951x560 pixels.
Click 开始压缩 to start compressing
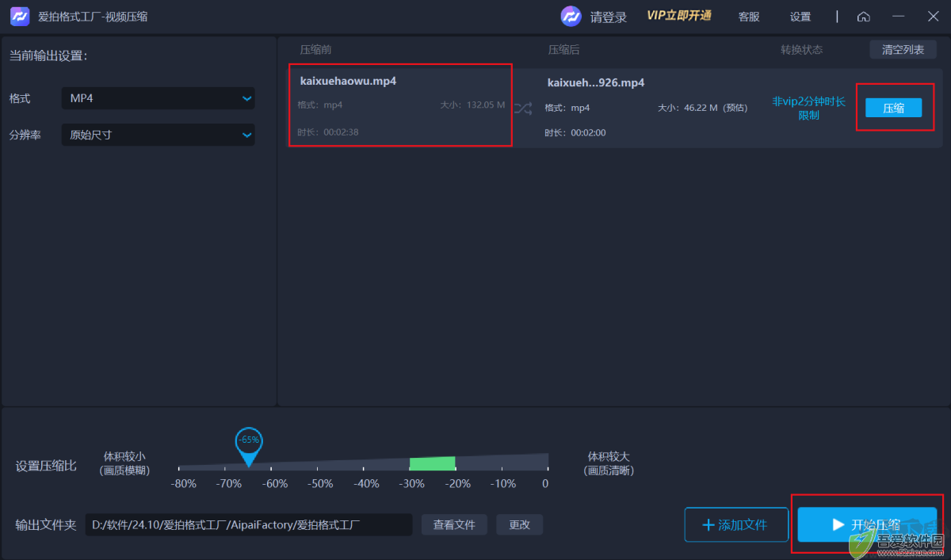[867, 524]
